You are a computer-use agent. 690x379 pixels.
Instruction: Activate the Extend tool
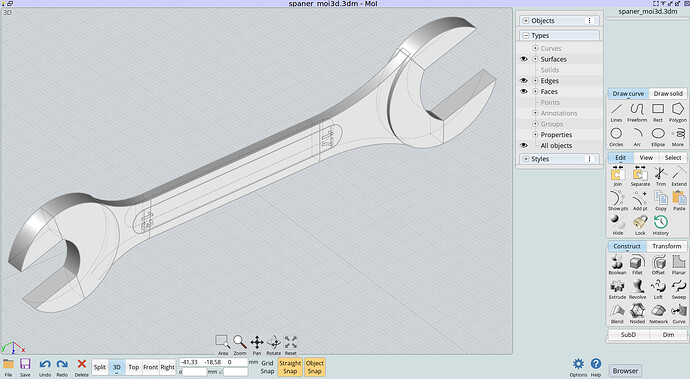679,176
